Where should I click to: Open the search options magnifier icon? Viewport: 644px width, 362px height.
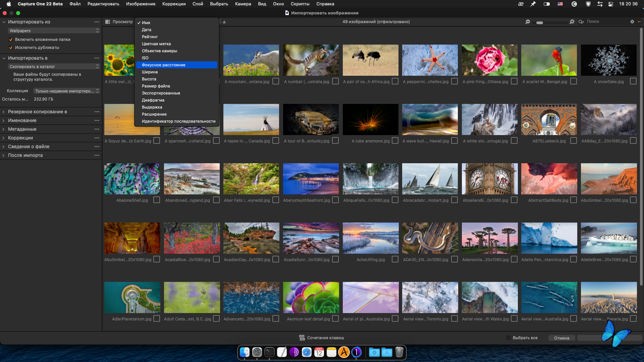point(581,22)
